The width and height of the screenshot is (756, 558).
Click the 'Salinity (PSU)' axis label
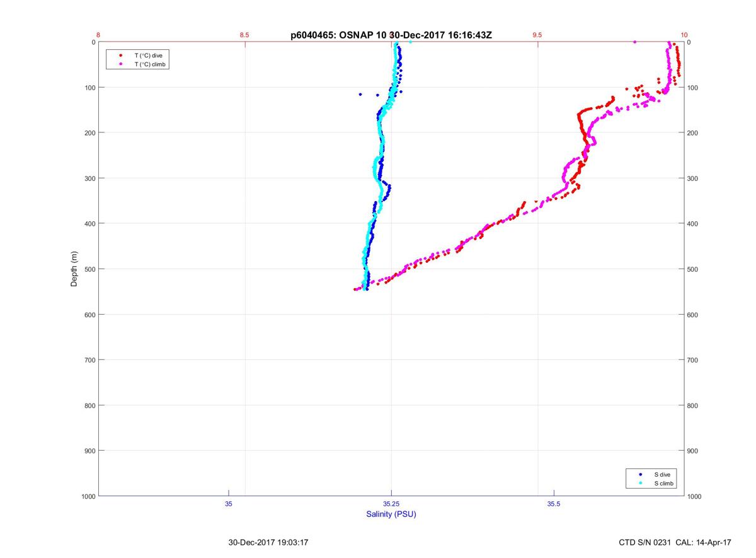[391, 514]
